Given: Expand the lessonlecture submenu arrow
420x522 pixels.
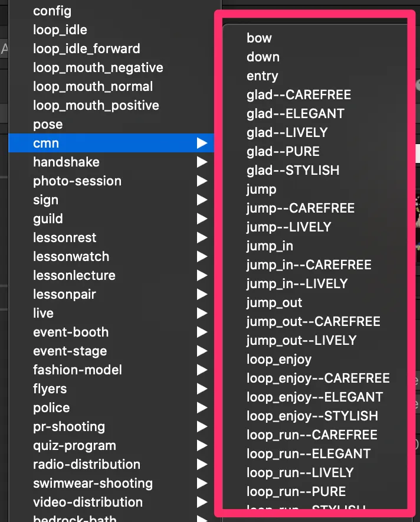Looking at the screenshot, I should pos(202,276).
